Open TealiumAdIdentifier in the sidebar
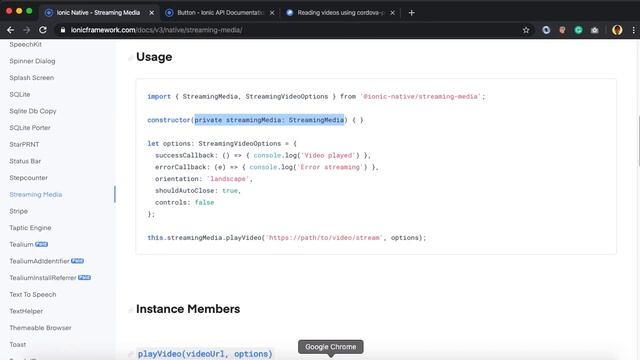Screen dimensions: 640x360 (39, 261)
